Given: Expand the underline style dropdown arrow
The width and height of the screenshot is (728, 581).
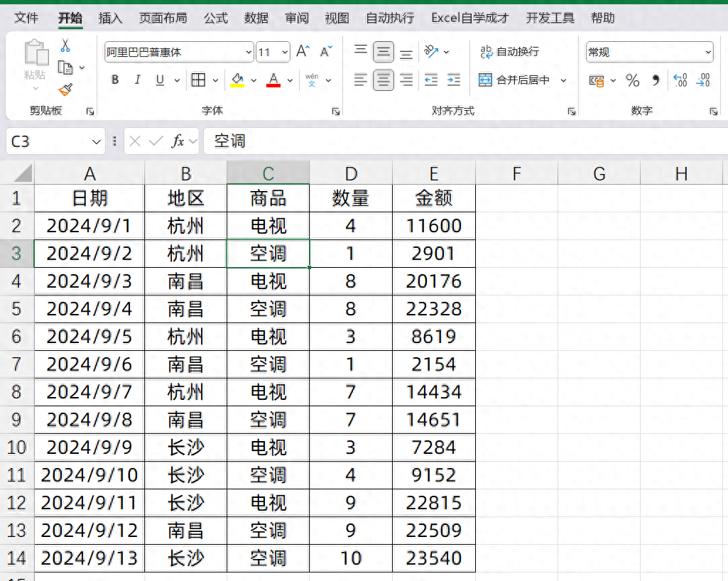Looking at the screenshot, I should coord(177,80).
